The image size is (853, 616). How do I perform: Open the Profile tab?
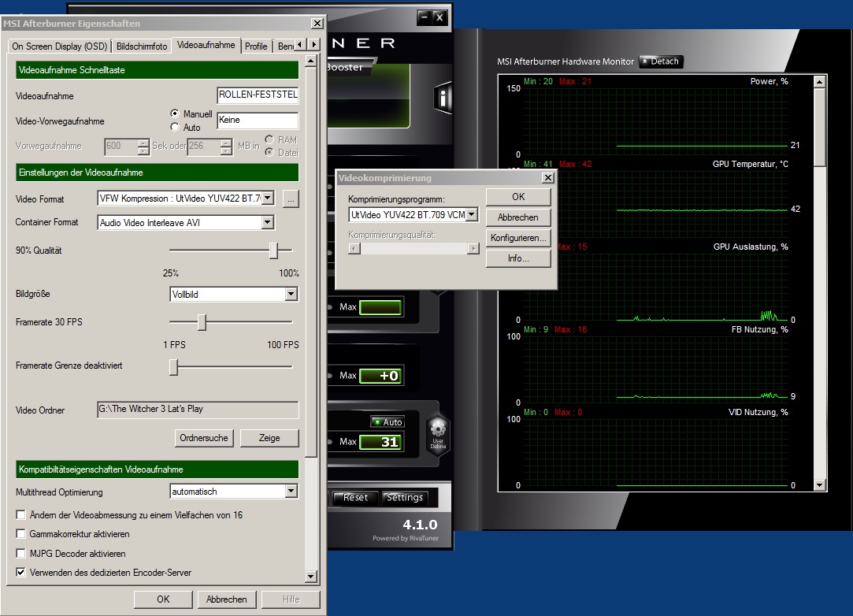coord(256,46)
